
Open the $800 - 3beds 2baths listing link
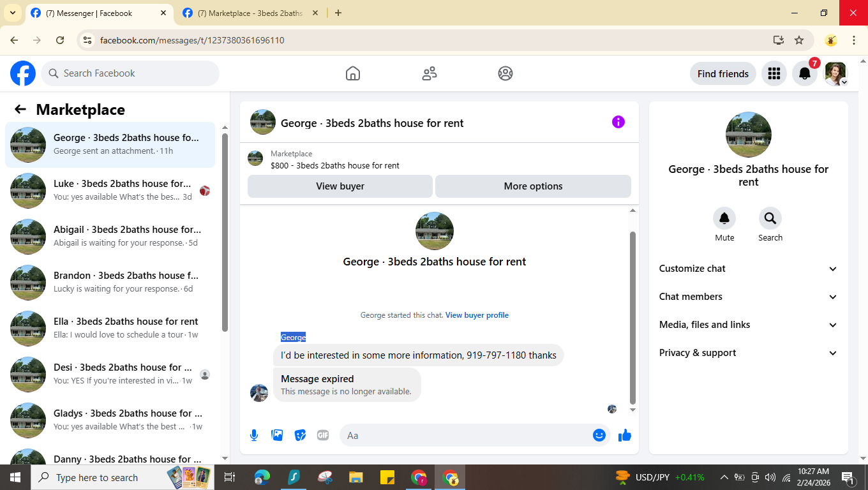(335, 165)
